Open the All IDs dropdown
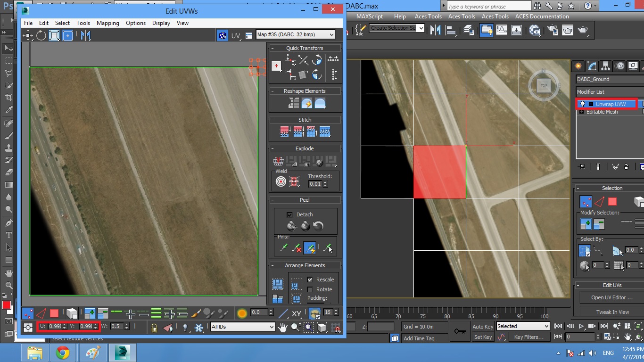The image size is (644, 362). [242, 327]
